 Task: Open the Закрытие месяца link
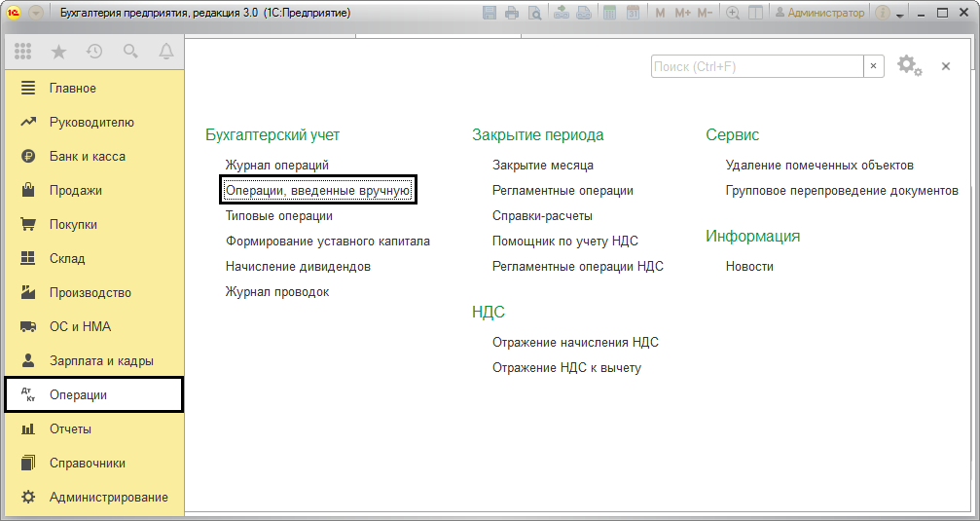pyautogui.click(x=542, y=166)
